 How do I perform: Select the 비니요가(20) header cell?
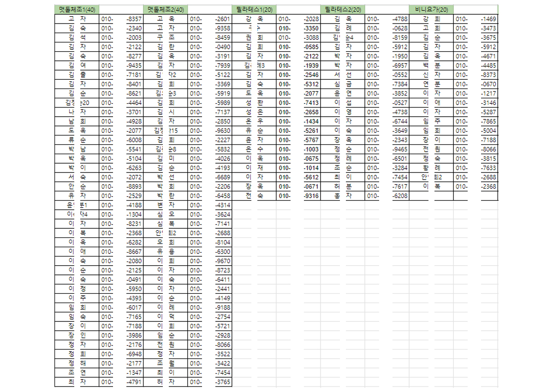coord(431,10)
